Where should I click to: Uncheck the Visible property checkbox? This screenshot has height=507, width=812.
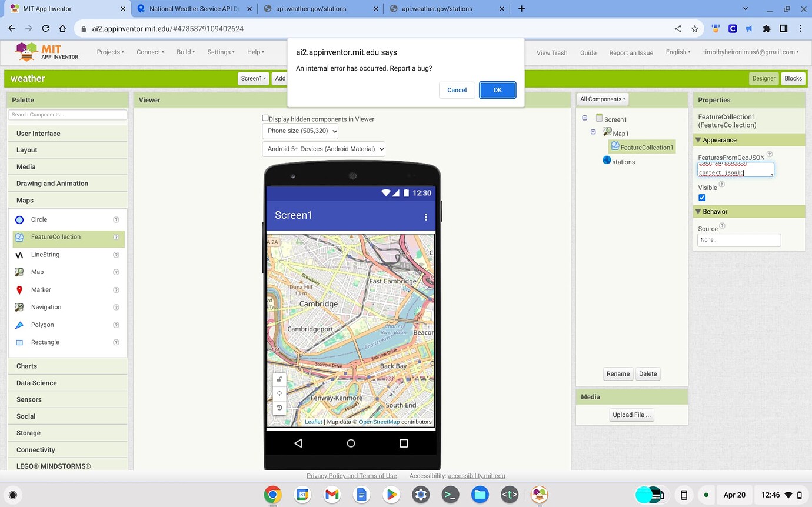pos(702,198)
